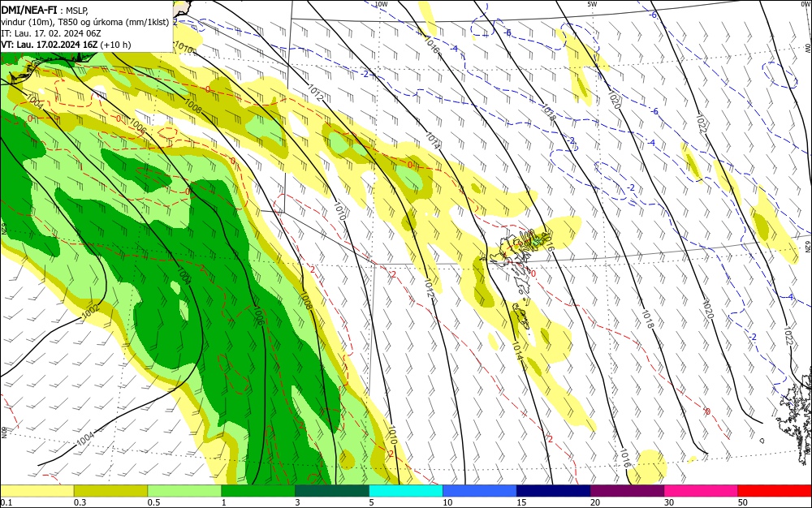Click the "5W" longitude label
This screenshot has height=508, width=812.
pos(592,4)
